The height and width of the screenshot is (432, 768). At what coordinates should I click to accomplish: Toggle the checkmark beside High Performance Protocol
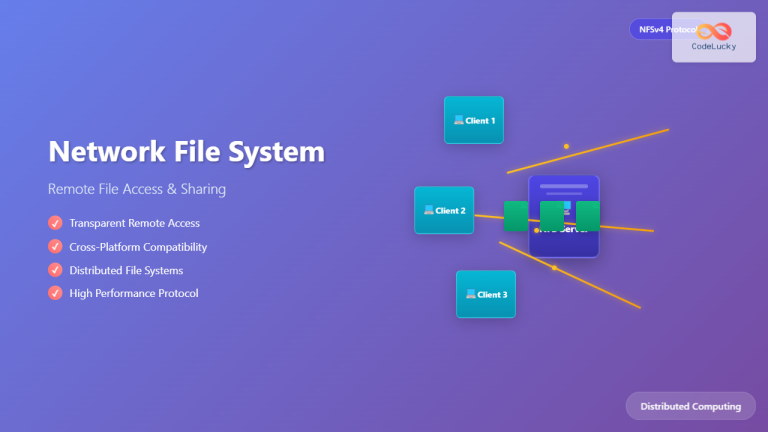pyautogui.click(x=55, y=293)
